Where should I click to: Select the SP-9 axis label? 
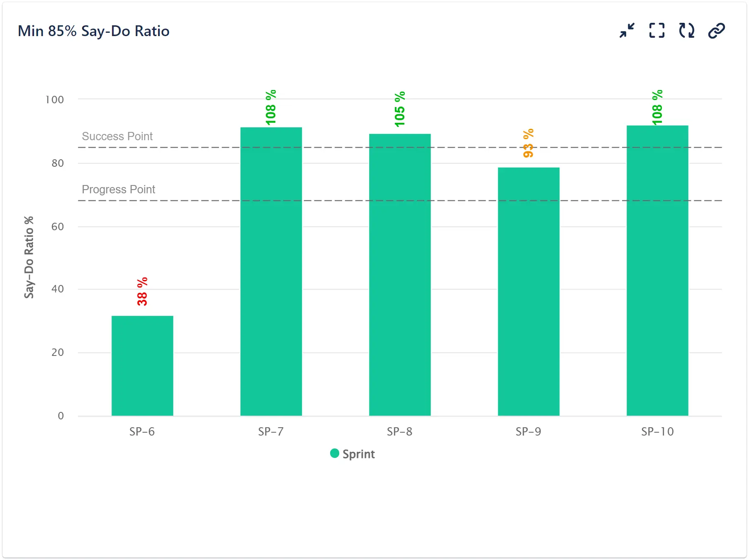528,431
